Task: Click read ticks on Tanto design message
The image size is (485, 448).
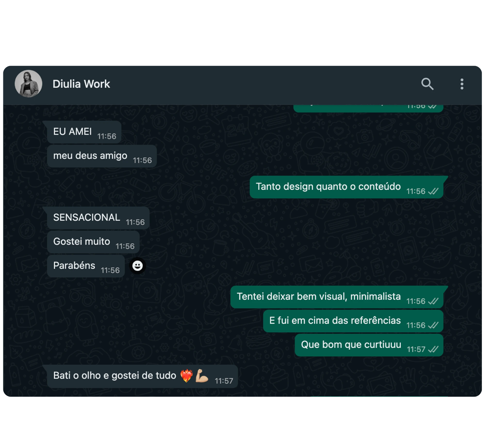Action: [x=433, y=191]
